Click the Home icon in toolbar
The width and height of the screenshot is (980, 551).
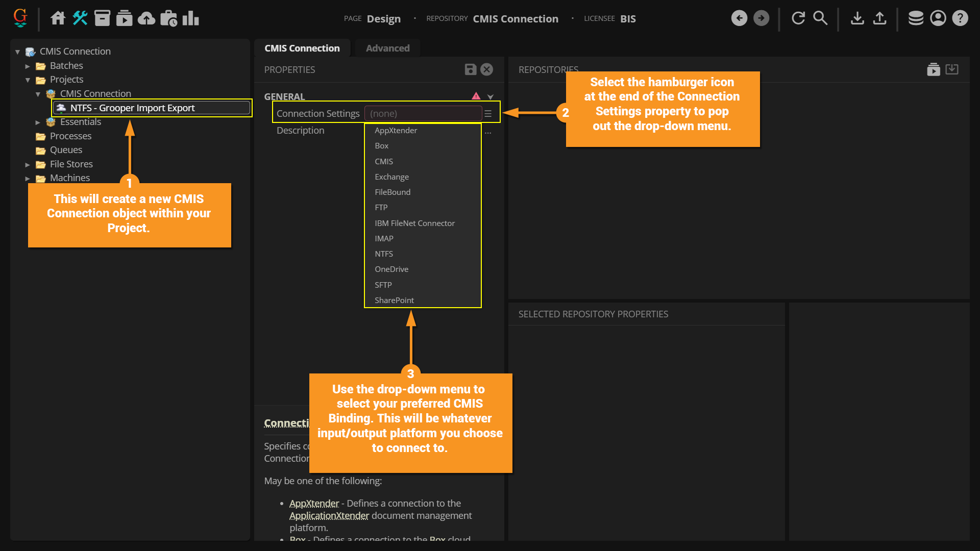click(58, 18)
